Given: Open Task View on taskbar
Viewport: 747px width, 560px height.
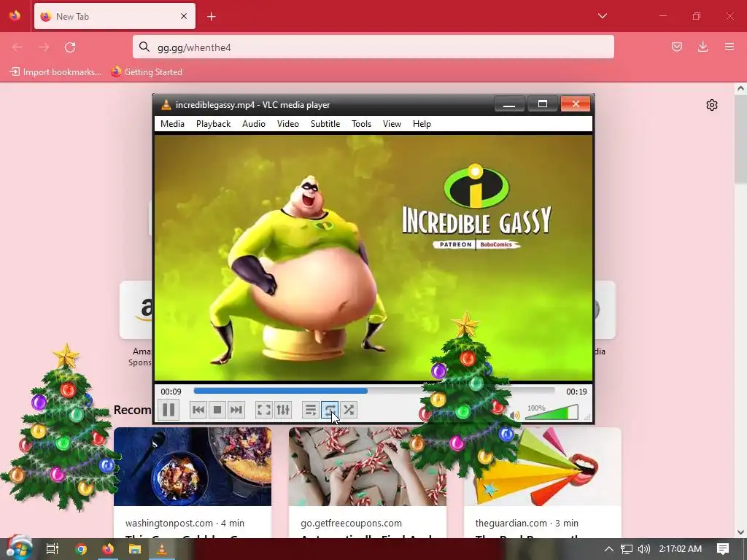Looking at the screenshot, I should coord(53,549).
